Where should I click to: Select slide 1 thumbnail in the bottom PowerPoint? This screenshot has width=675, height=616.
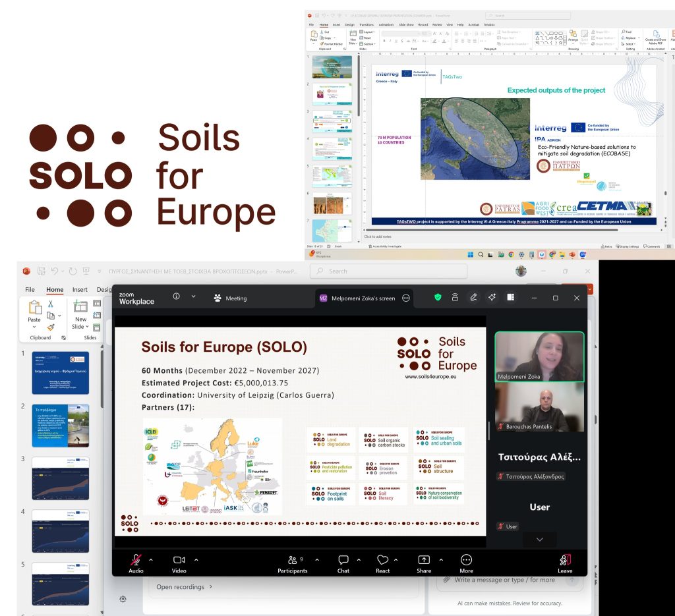pos(60,372)
